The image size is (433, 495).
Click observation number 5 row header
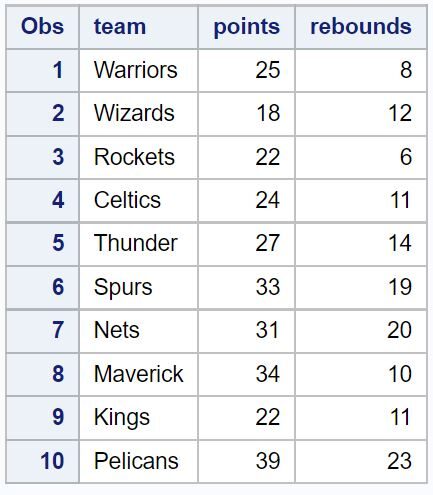(x=42, y=243)
